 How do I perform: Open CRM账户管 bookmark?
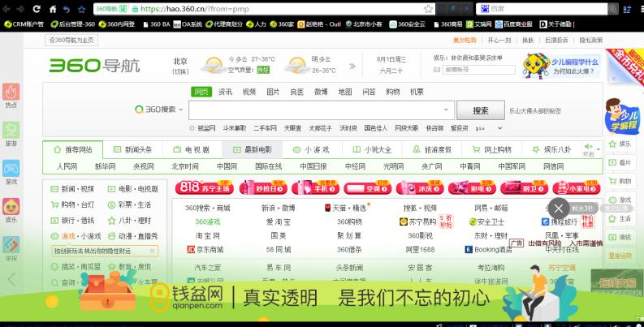click(x=24, y=24)
